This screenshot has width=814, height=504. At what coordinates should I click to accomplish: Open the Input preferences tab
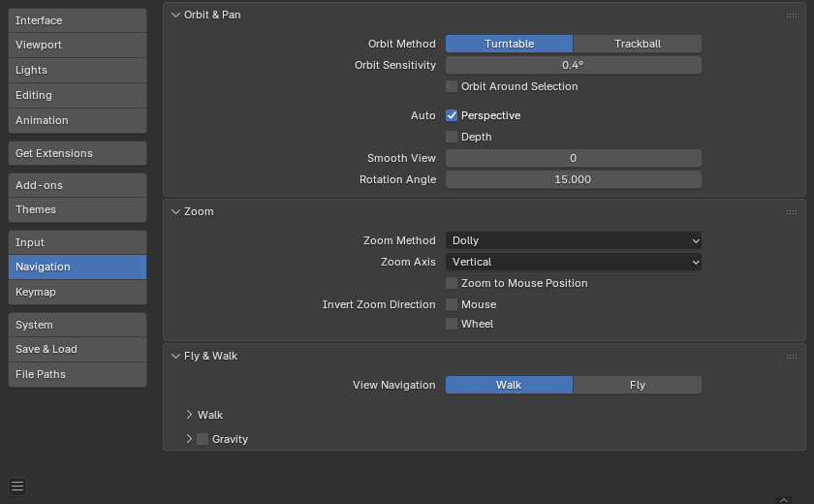(x=78, y=242)
